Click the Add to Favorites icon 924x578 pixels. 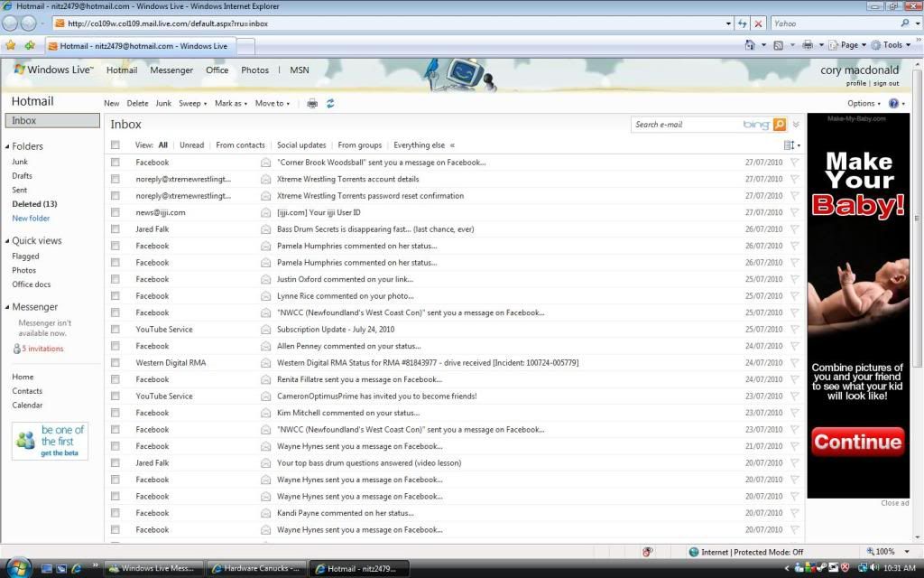tap(30, 45)
